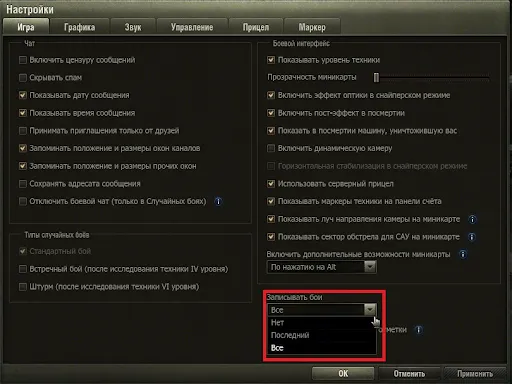Switch to the Звук tab
Image resolution: width=512 pixels, height=384 pixels.
coord(133,27)
